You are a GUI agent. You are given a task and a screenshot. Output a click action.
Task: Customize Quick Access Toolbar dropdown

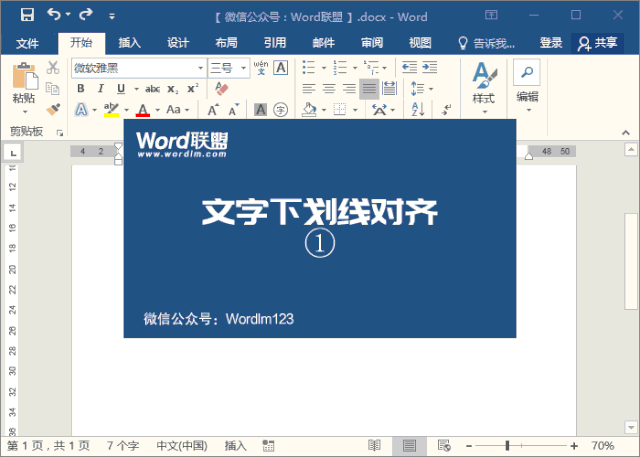tap(112, 16)
